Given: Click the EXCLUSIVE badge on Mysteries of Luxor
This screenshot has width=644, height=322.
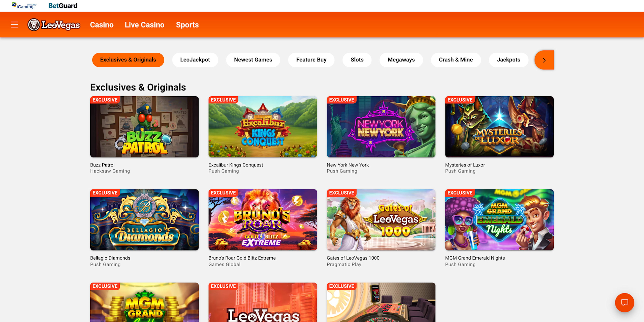Looking at the screenshot, I should click(x=460, y=100).
